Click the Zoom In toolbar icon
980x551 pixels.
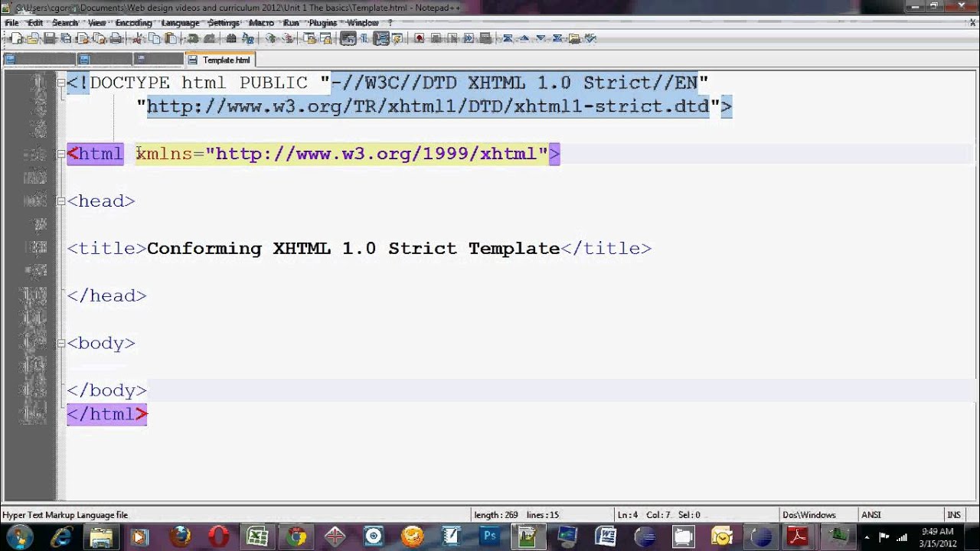271,38
